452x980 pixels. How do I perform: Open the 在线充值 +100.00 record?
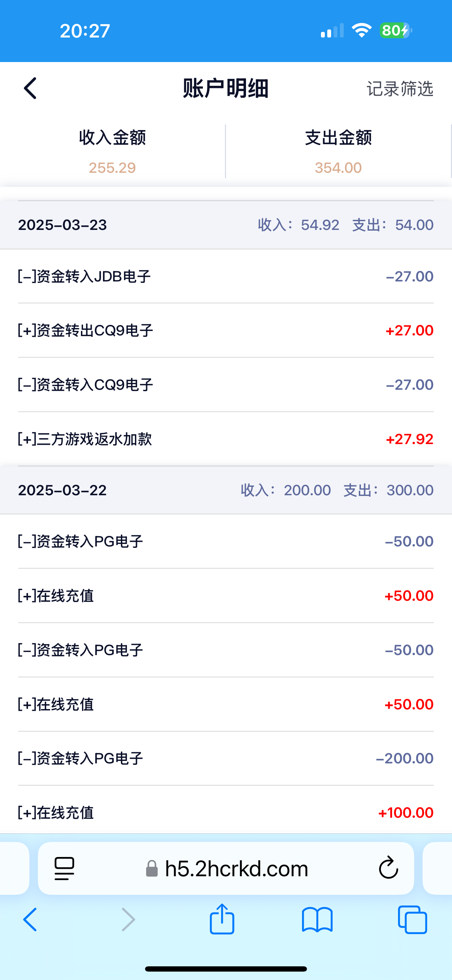click(226, 812)
